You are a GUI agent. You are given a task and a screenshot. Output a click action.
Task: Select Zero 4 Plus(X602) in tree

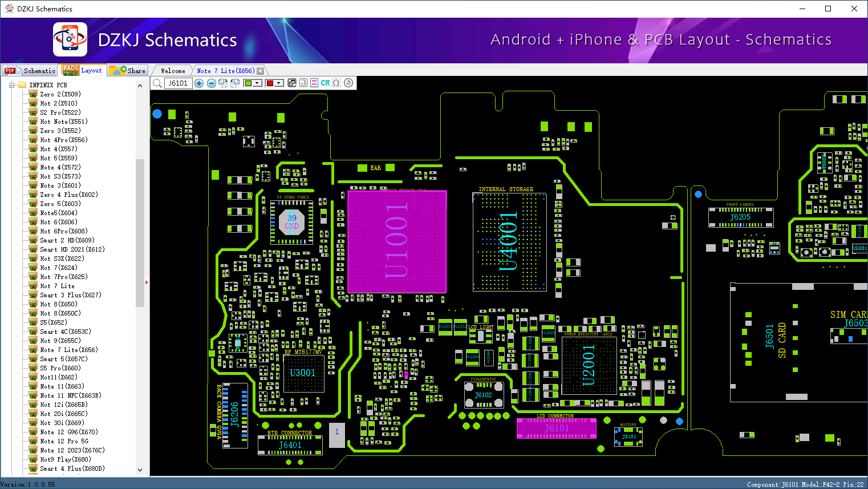69,195
